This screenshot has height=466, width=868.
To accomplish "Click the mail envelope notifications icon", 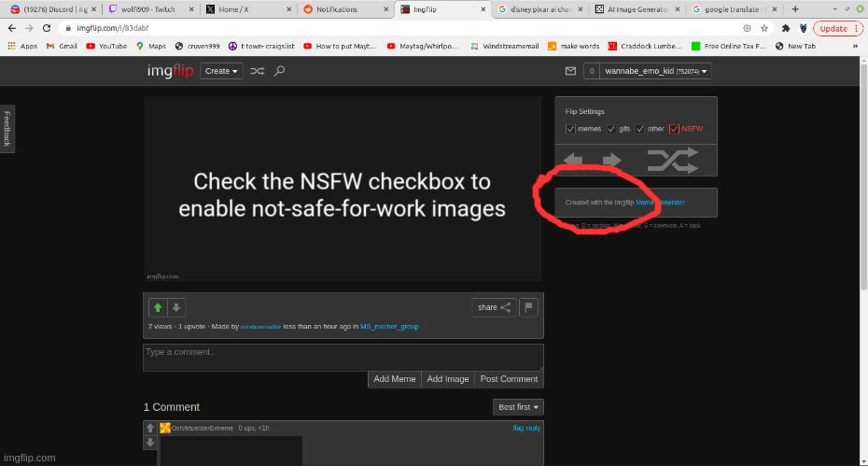I will point(570,71).
